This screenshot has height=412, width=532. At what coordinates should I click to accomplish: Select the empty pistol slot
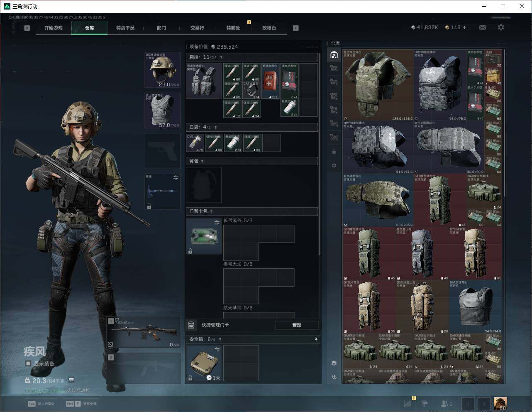coord(162,151)
